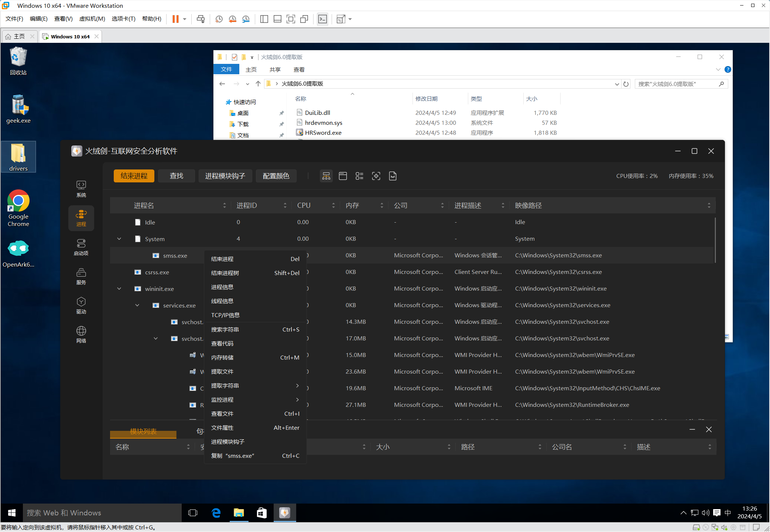Select the drivers folder on desktop
Image resolution: width=770 pixels, height=532 pixels.
coord(18,157)
